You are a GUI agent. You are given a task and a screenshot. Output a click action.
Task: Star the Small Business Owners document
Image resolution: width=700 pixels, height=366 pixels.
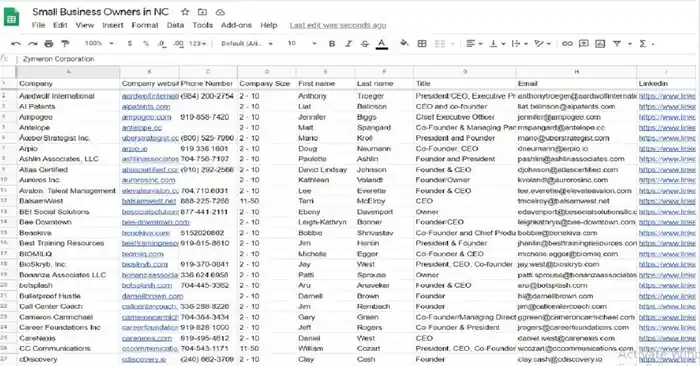(185, 12)
